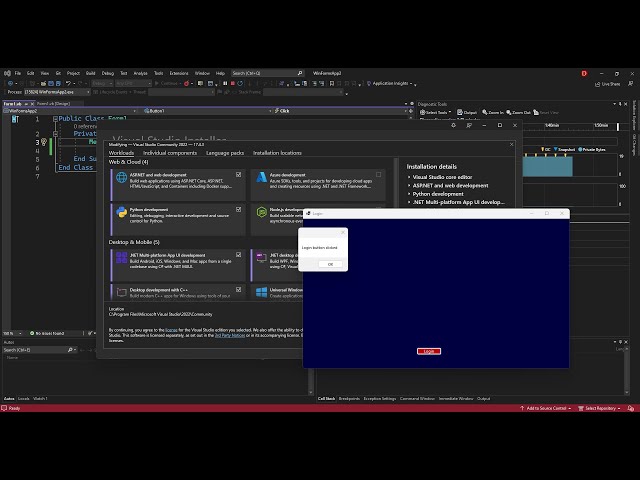Screen dimensions: 640x480
Task: Click Restart debugging icon
Action: [x=240, y=83]
